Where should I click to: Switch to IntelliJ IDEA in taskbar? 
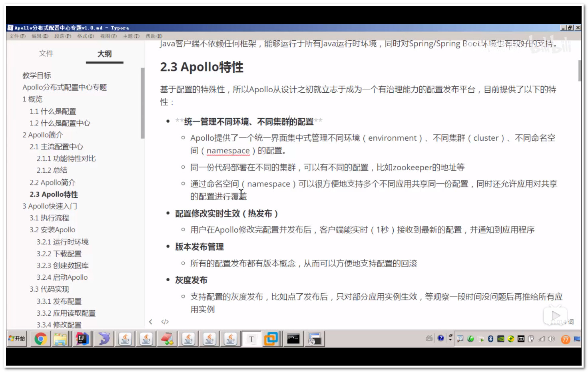click(x=82, y=339)
